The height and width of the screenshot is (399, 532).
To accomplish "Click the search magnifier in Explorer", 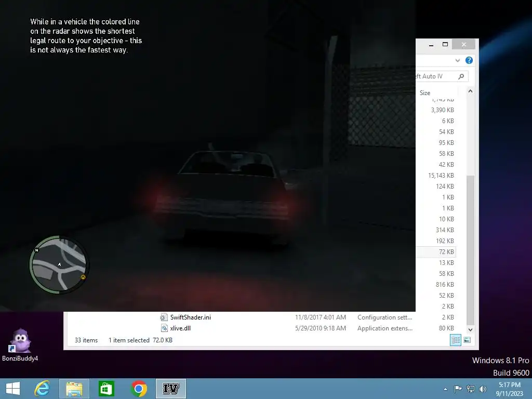I will 461,76.
